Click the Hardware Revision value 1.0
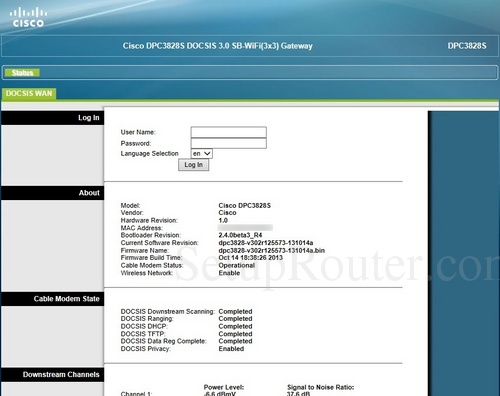This screenshot has width=500, height=396. (223, 220)
